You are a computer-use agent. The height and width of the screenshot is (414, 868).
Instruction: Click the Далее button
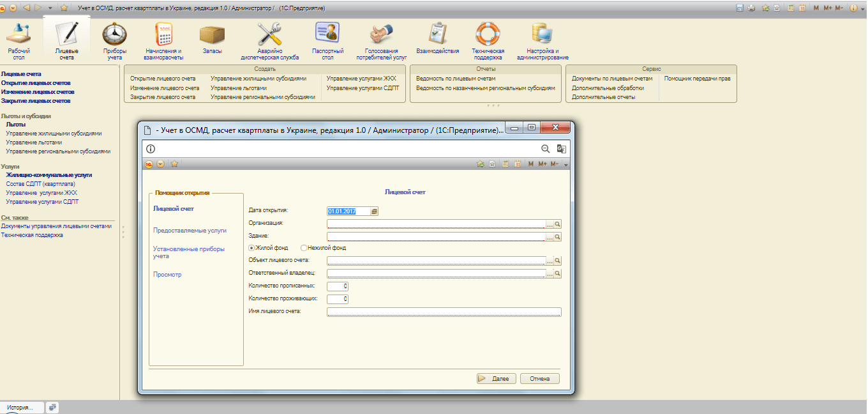pos(497,379)
